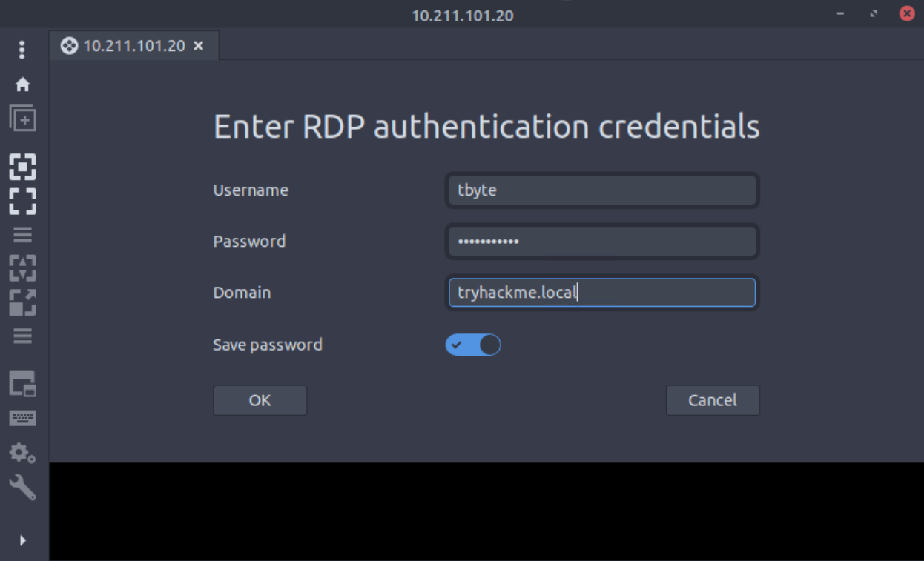Screen dimensions: 924x561
Task: Toggle fullscreen mode from the sidebar
Action: click(22, 201)
